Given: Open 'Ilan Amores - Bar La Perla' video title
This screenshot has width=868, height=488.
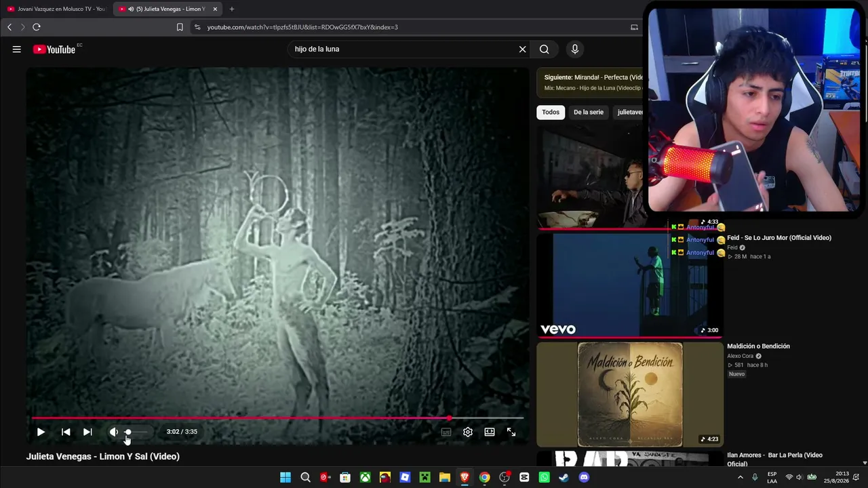Looking at the screenshot, I should pos(775,459).
